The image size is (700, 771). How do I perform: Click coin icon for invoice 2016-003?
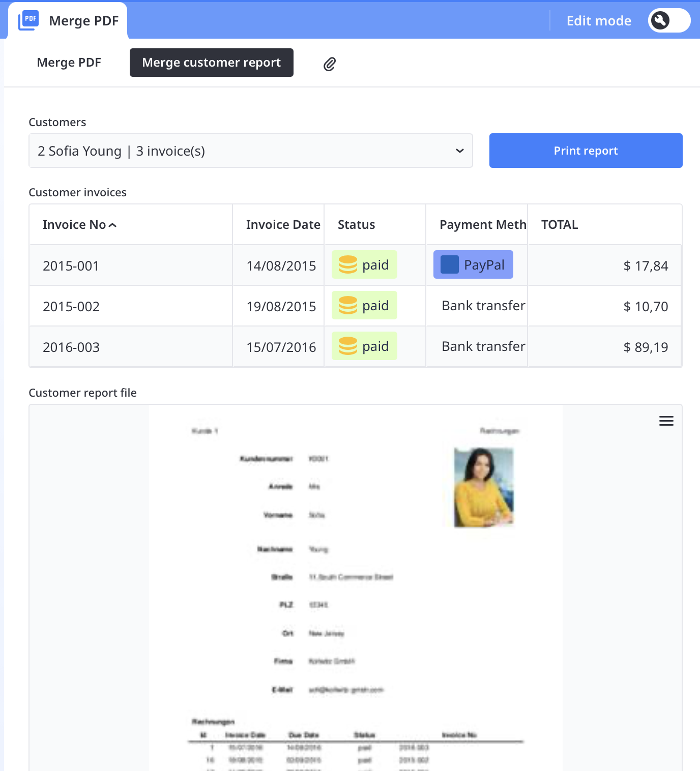click(x=348, y=346)
